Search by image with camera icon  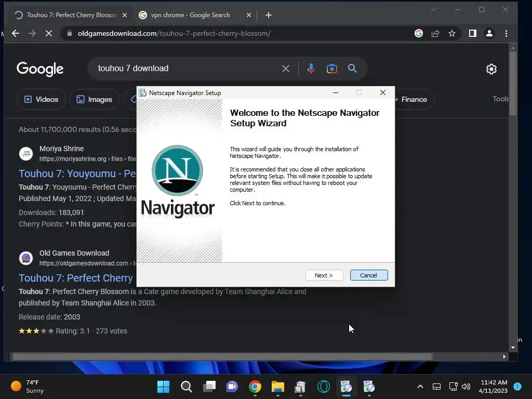pos(332,69)
